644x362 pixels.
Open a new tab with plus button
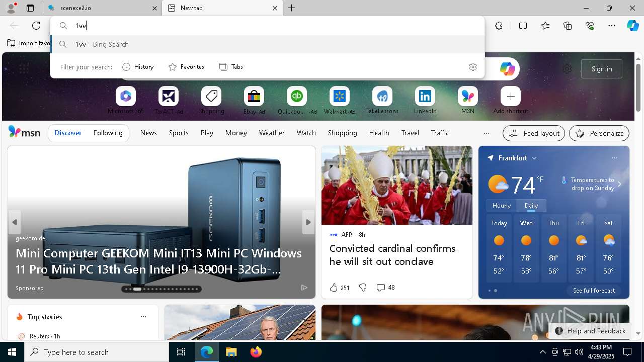coord(292,8)
